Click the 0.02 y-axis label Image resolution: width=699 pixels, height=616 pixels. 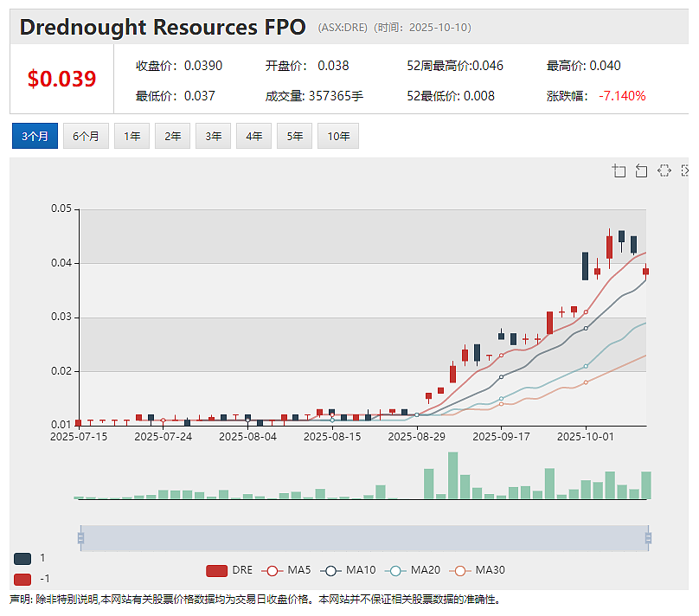point(61,371)
